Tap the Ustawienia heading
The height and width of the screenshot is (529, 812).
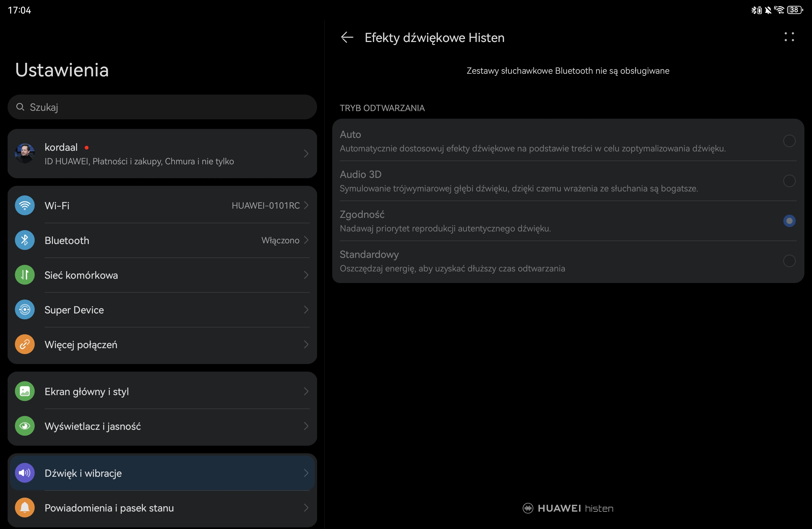pyautogui.click(x=62, y=70)
